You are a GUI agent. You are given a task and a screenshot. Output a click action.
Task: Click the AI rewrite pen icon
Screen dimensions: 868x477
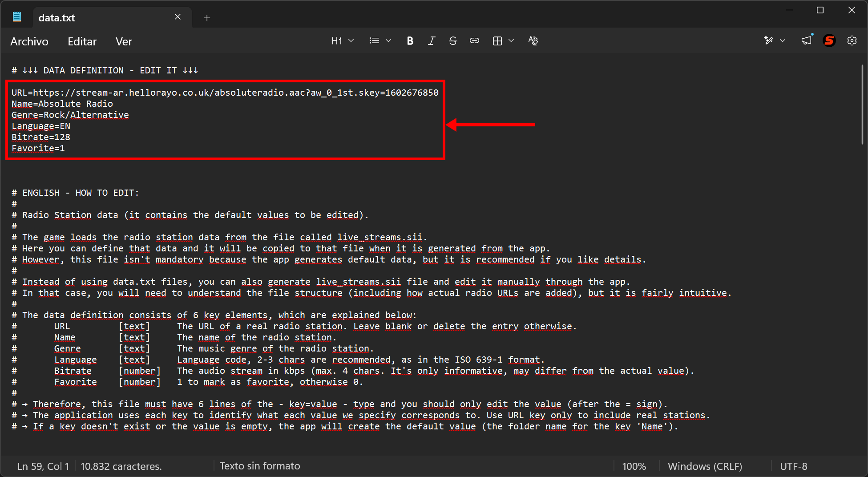pos(768,41)
